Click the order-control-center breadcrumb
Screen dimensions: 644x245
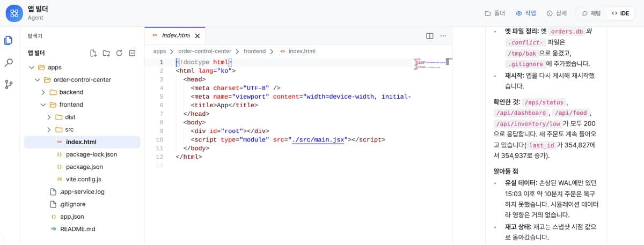[x=204, y=51]
